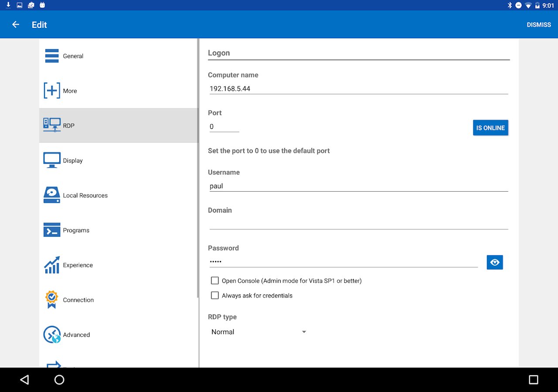Screen dimensions: 558x392
Task: Select the Experience chart icon
Action: point(52,265)
